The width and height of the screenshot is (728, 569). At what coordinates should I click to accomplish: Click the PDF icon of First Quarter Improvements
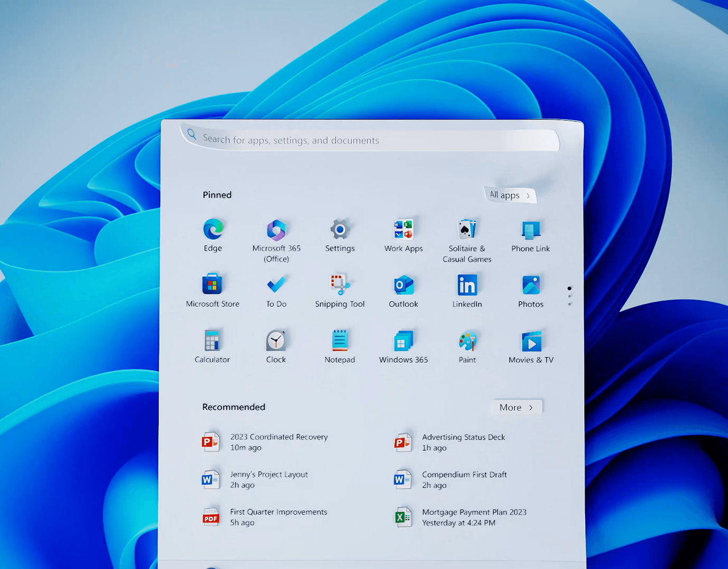point(211,517)
